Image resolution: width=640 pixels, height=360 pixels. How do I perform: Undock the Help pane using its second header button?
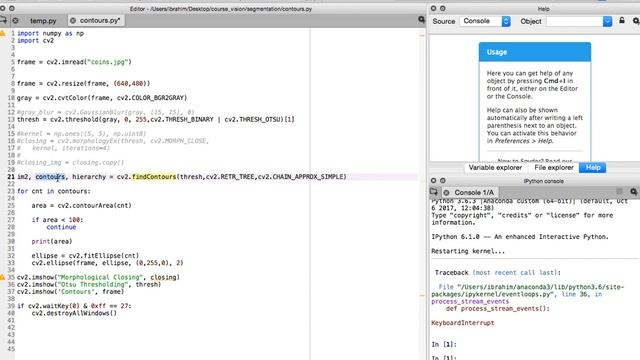[x=442, y=8]
